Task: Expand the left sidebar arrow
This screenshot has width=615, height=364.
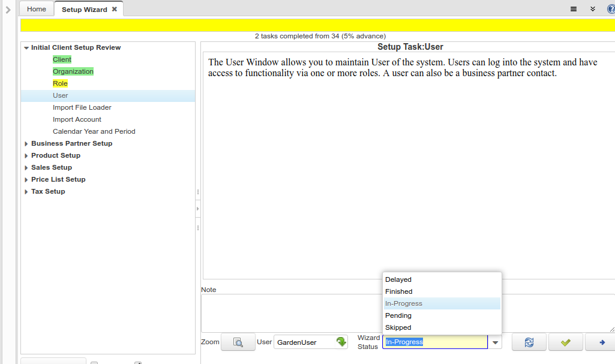Action: (8, 10)
